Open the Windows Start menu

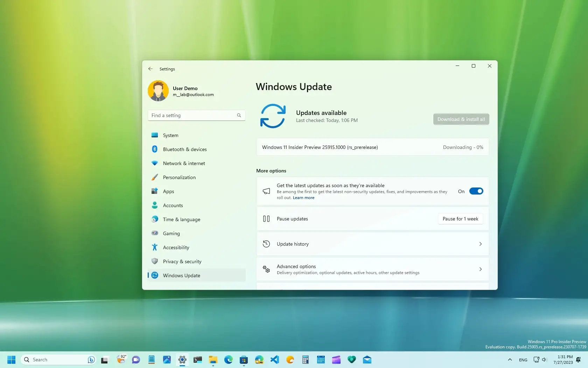pos(12,360)
